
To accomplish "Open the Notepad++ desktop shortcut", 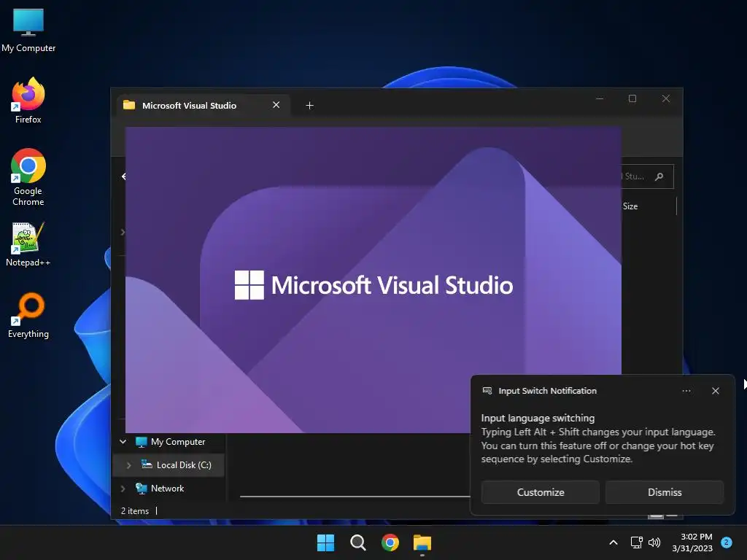I will tap(28, 244).
